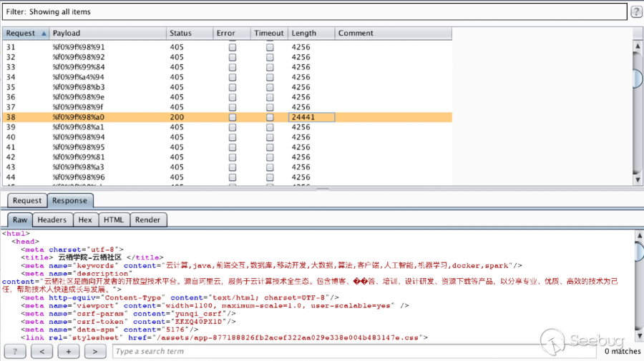Sort by the Comment column header
The image size is (644, 361).
[394, 34]
